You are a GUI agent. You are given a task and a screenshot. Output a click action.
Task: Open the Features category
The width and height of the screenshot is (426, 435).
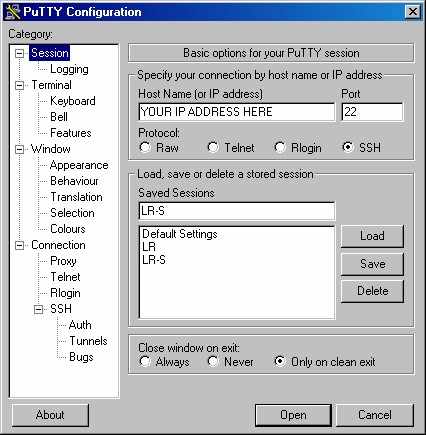tap(71, 133)
